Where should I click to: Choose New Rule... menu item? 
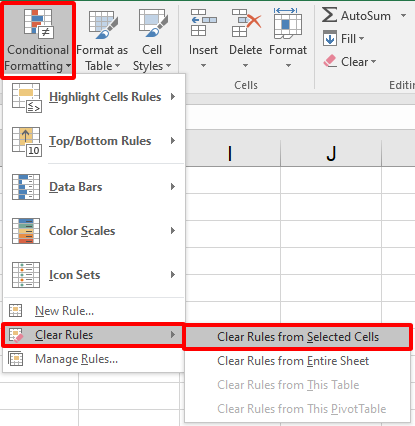(x=94, y=311)
